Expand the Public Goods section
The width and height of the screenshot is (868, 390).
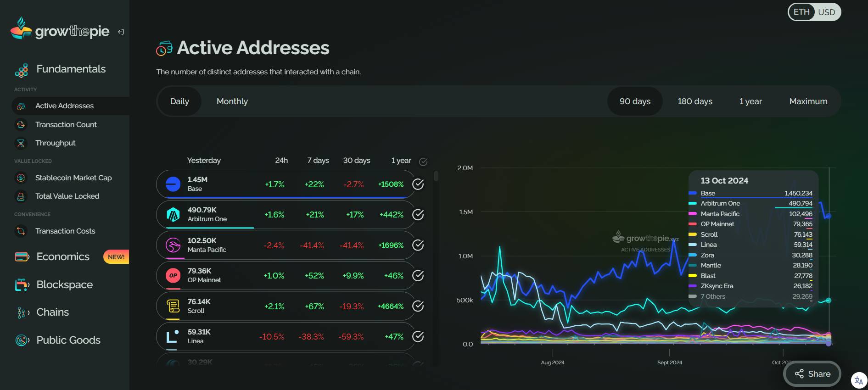coord(68,340)
